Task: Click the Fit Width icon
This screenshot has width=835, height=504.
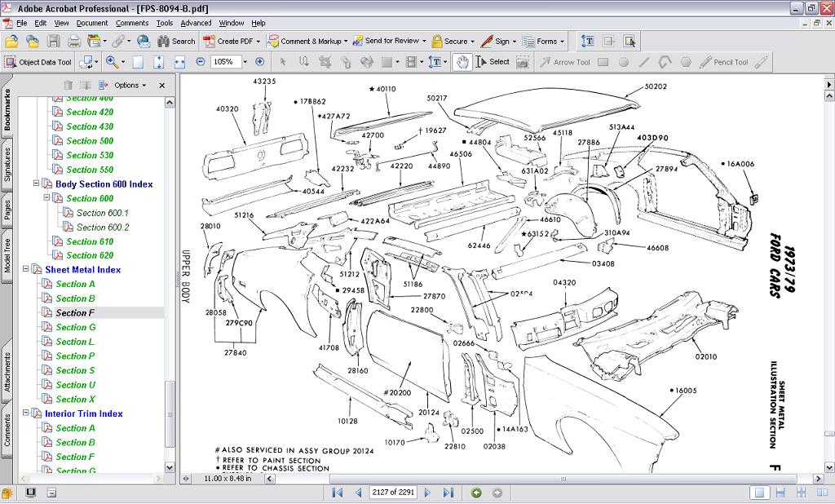Action: 179,62
